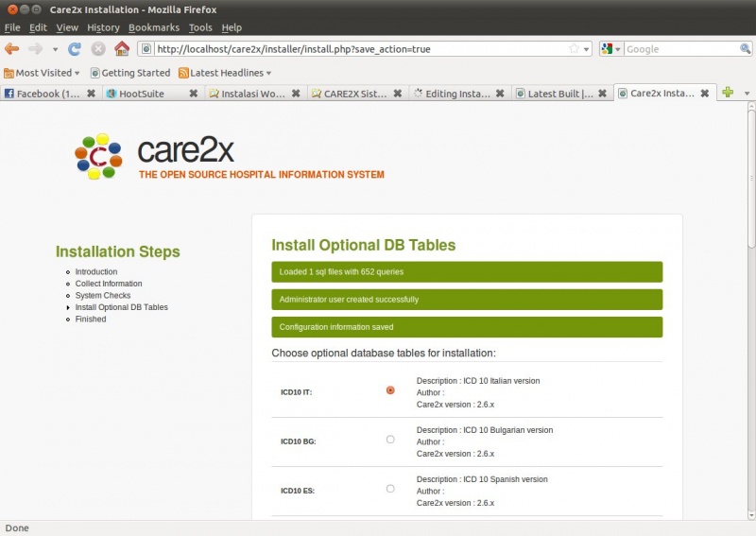This screenshot has width=756, height=536.
Task: Click the Stop loading icon
Action: point(98,49)
